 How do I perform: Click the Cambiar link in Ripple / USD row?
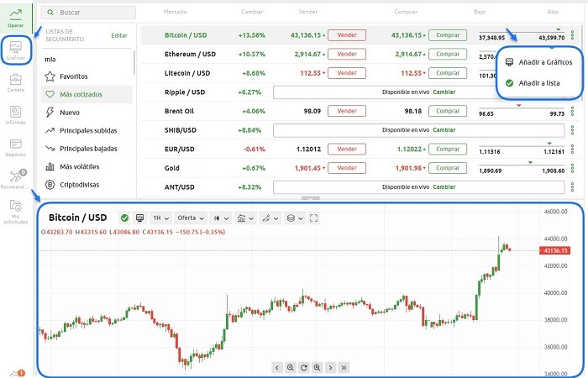click(x=444, y=92)
